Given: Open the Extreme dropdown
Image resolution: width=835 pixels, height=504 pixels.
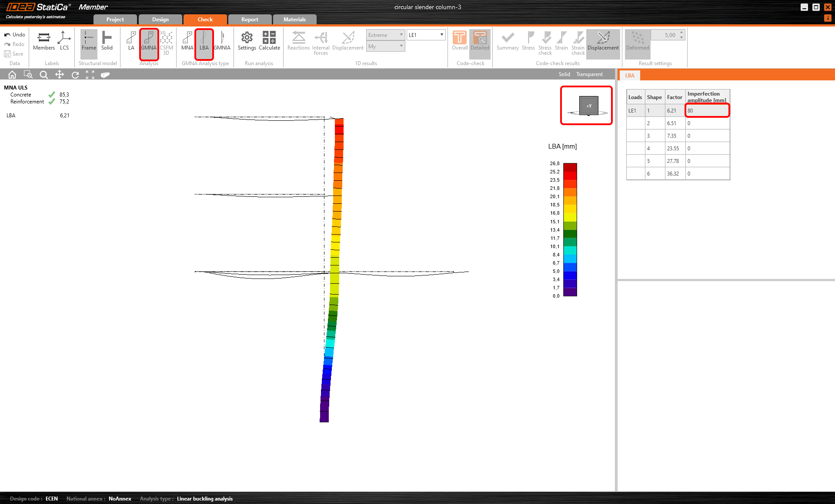Looking at the screenshot, I should click(x=385, y=35).
